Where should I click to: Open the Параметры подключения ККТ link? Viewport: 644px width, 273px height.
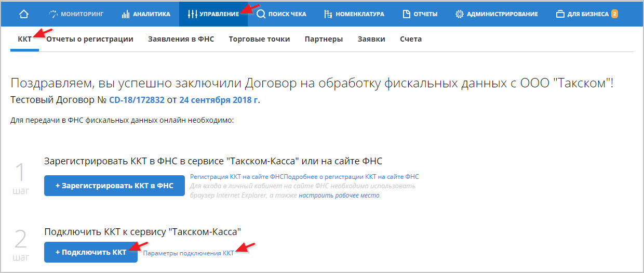click(188, 253)
